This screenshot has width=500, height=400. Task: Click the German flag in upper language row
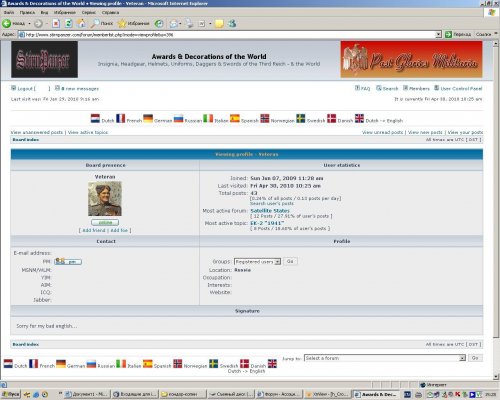(148, 118)
